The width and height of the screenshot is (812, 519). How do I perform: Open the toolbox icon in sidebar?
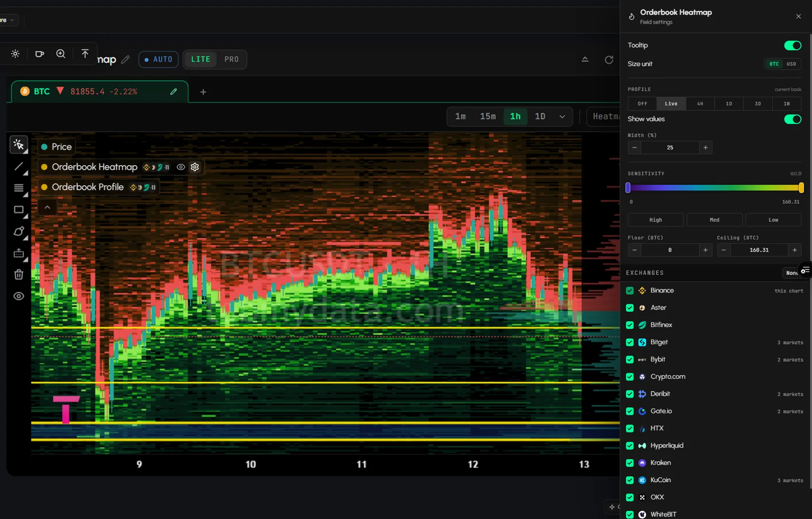[19, 253]
